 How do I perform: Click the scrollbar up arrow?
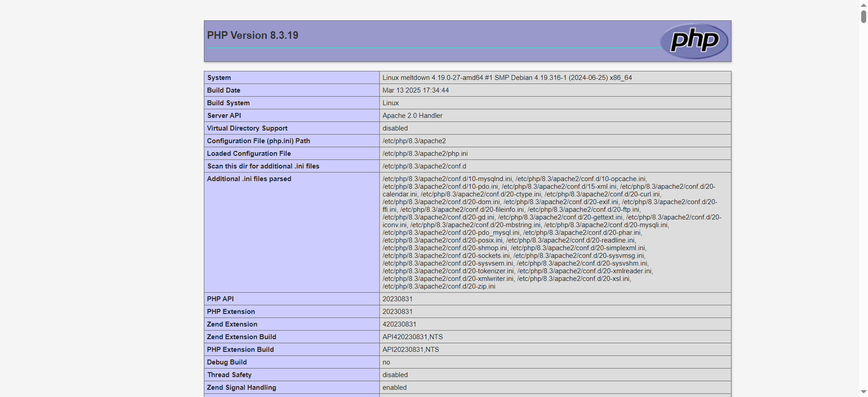pos(863,5)
